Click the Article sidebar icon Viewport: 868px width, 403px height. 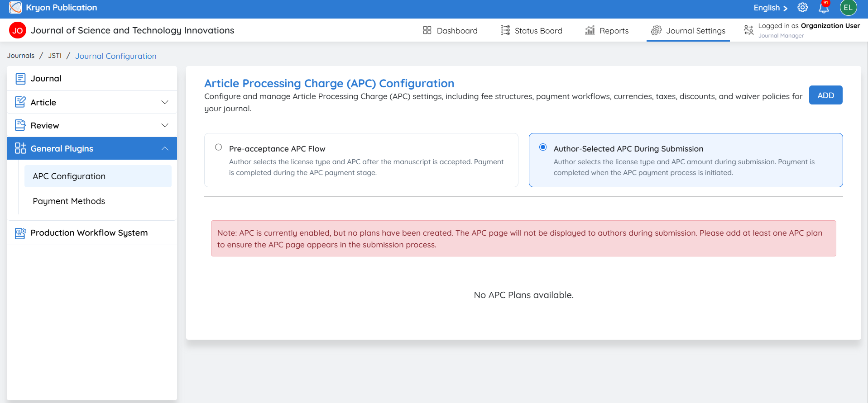(20, 102)
